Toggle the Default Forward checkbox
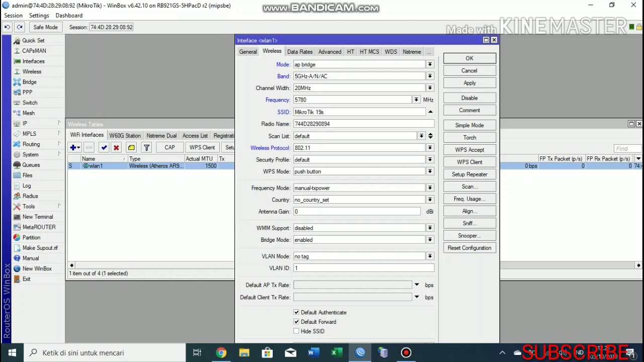 296,322
